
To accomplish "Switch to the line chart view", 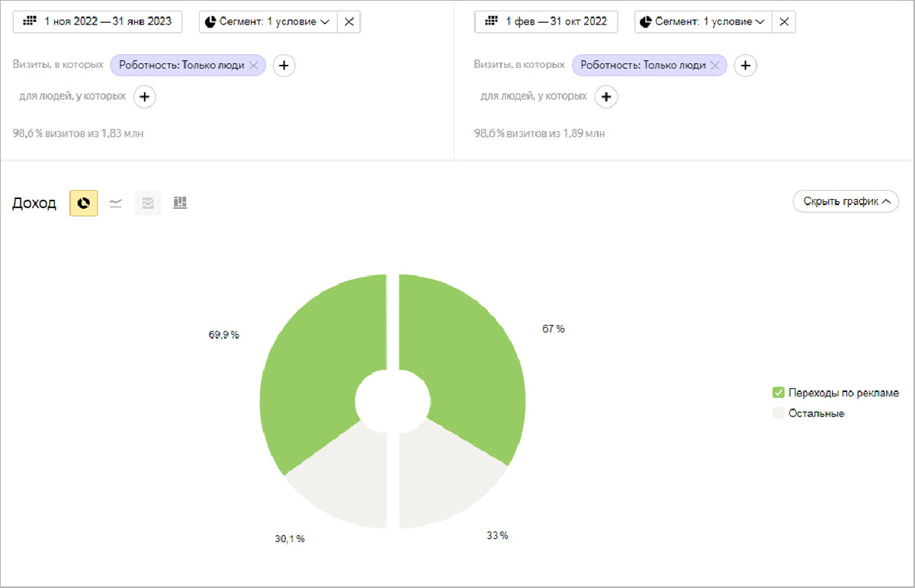I will pyautogui.click(x=116, y=203).
